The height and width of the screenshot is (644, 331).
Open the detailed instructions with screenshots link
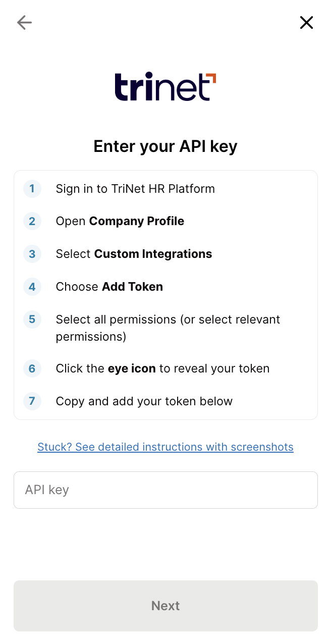(x=165, y=447)
